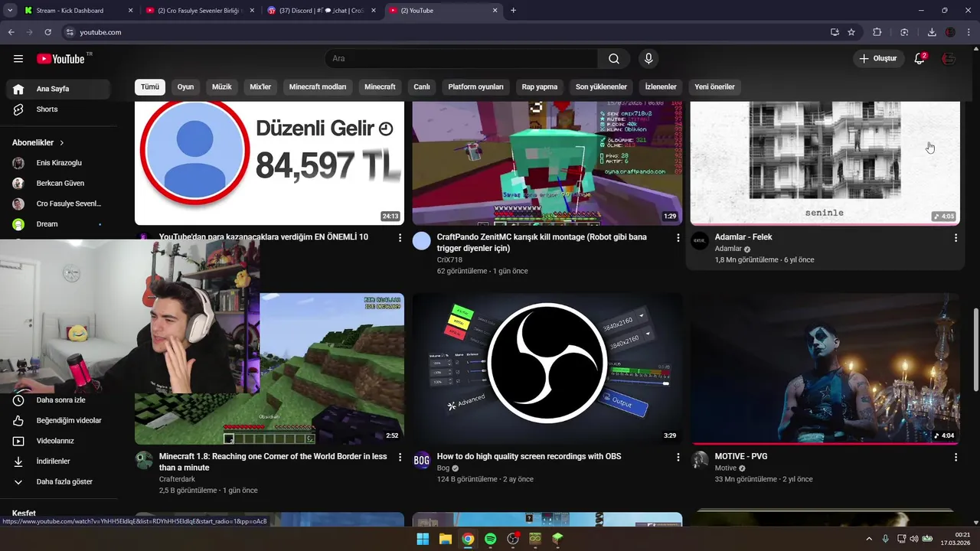This screenshot has height=551, width=980.
Task: Click the Oluştur button
Action: tap(878, 59)
